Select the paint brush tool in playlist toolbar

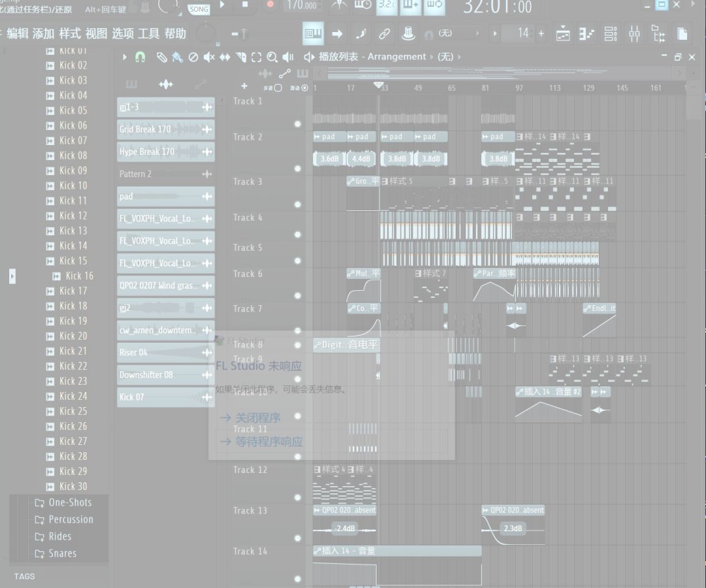(177, 57)
